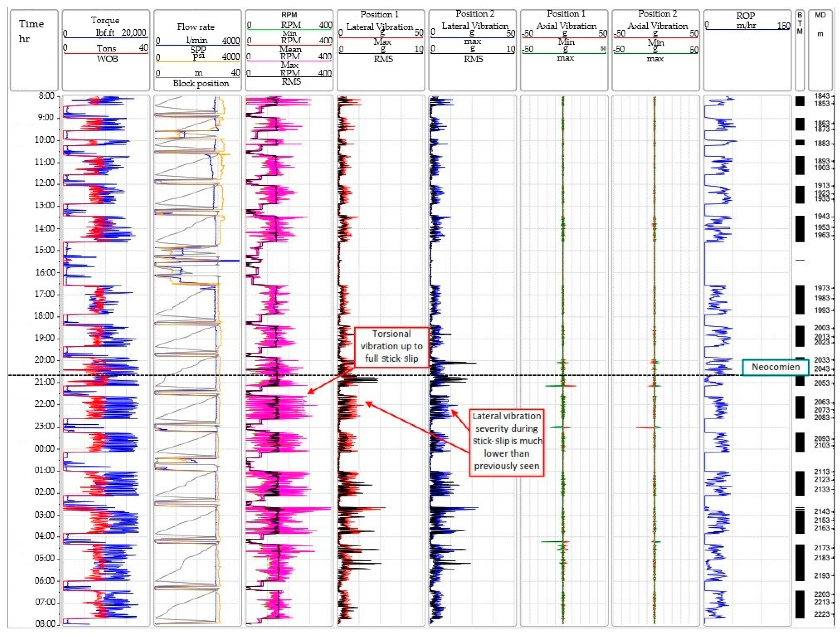Screen dimensions: 840x636
Task: Select the Tons unit label
Action: pos(106,48)
